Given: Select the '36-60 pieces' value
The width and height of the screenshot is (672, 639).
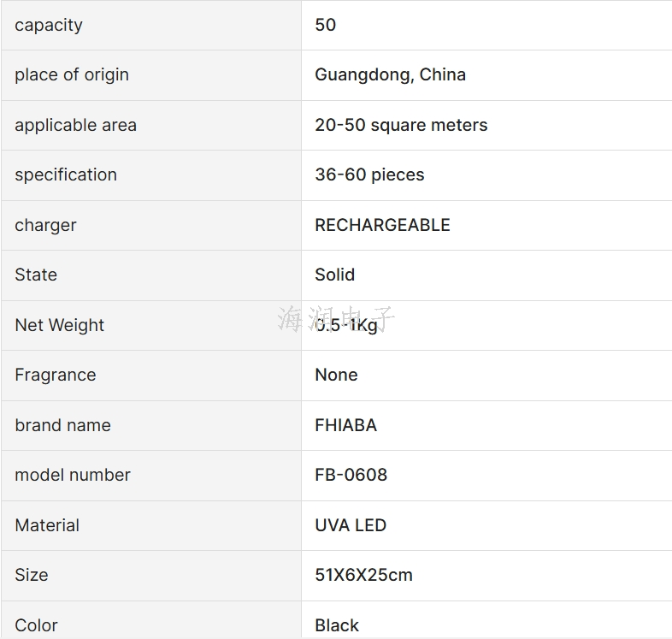Looking at the screenshot, I should pos(369,175).
